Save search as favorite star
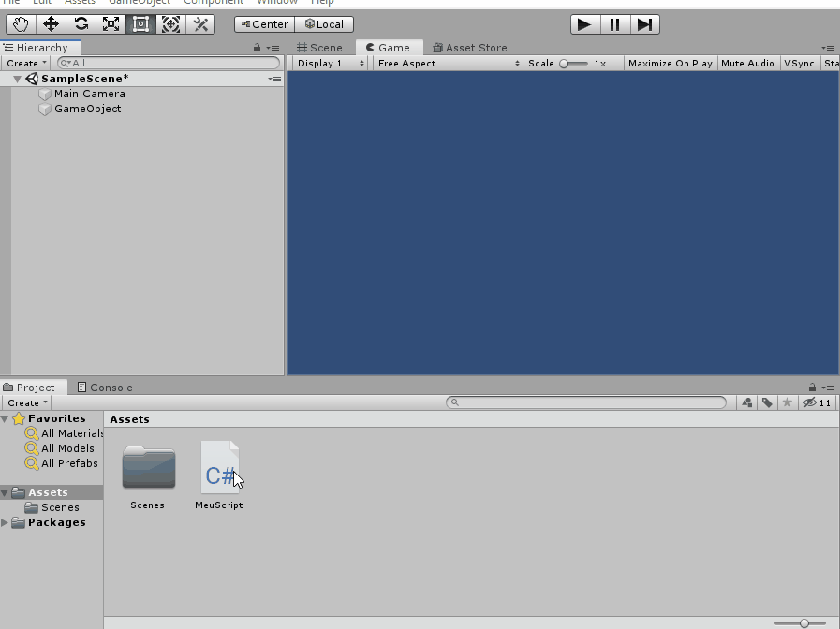The width and height of the screenshot is (840, 629). 787,402
